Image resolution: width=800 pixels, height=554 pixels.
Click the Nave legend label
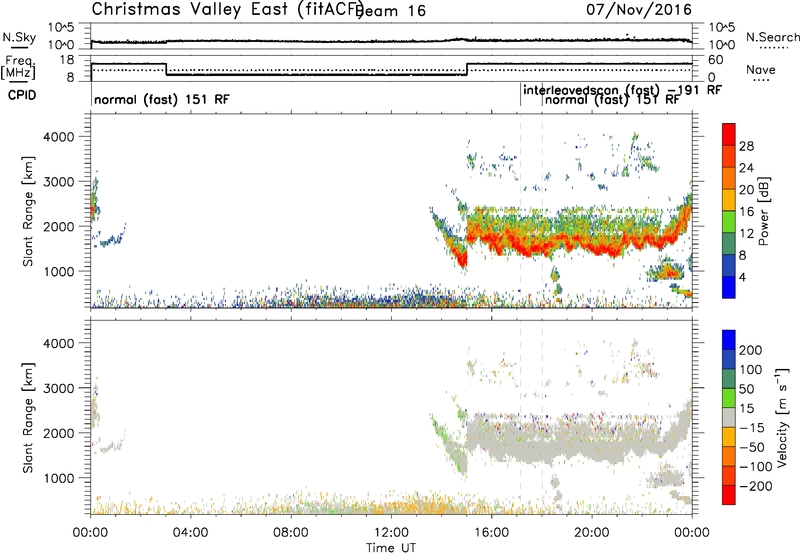[x=761, y=69]
